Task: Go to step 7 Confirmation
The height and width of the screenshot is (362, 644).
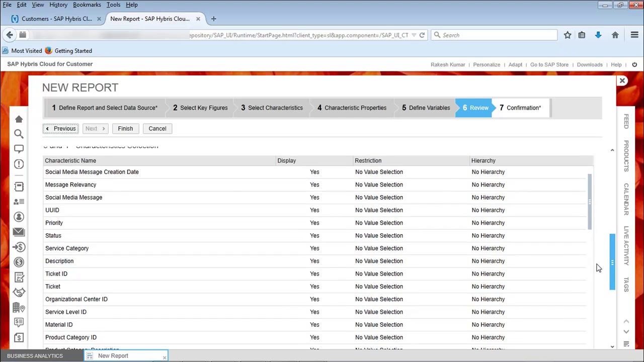Action: click(x=520, y=108)
